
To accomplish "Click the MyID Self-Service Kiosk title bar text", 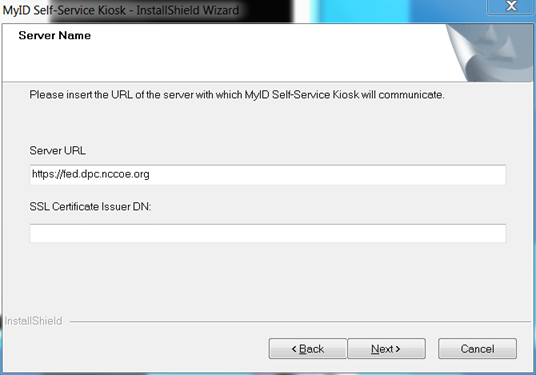I will (121, 10).
